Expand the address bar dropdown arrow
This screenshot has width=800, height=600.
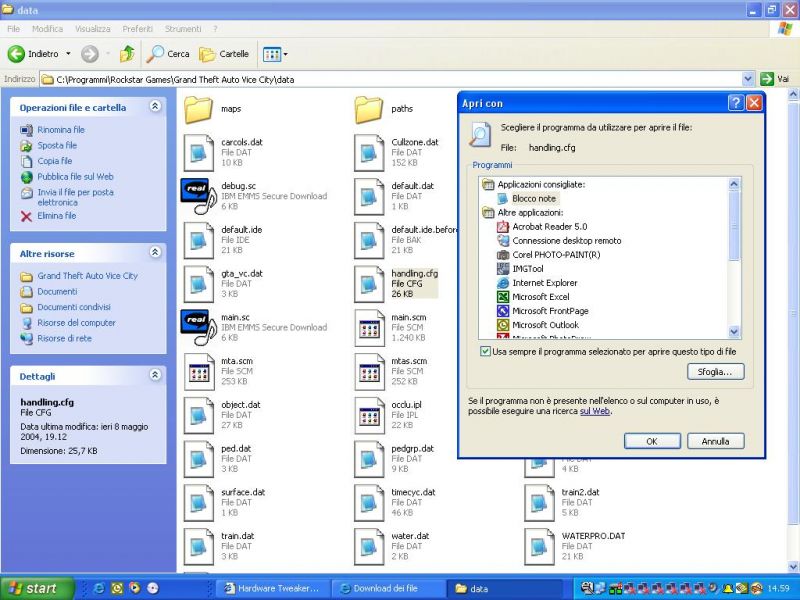pos(747,79)
